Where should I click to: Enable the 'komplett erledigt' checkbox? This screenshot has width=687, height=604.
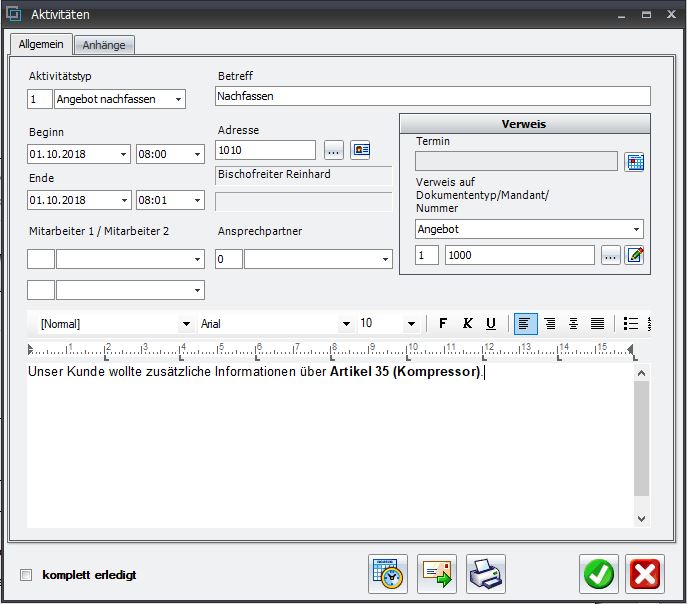(x=27, y=575)
